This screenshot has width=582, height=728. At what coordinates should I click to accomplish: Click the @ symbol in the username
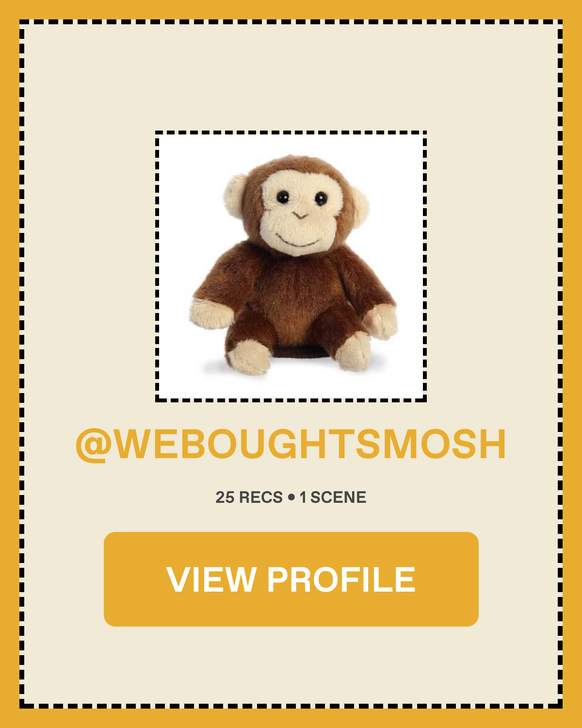tap(93, 445)
